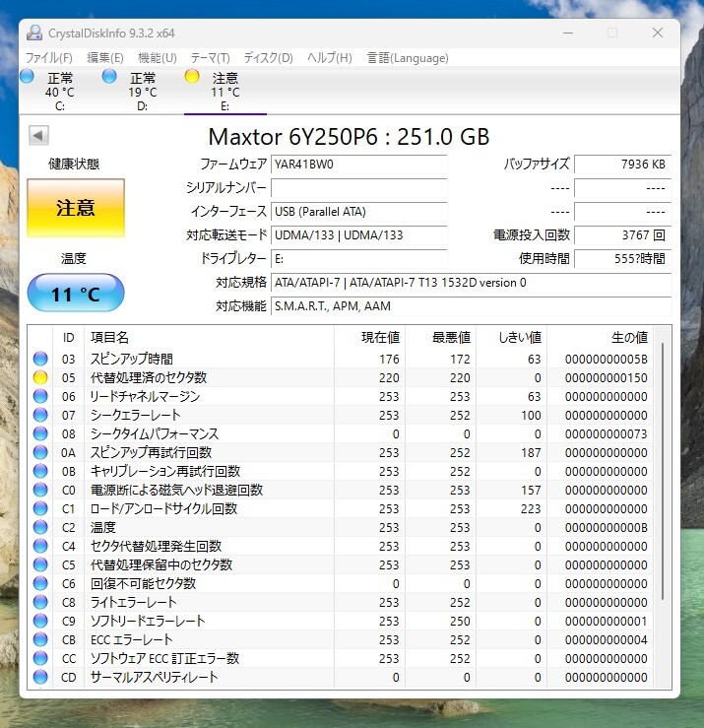Select the yellow caution orb for drive E:
The width and height of the screenshot is (704, 728).
(192, 76)
